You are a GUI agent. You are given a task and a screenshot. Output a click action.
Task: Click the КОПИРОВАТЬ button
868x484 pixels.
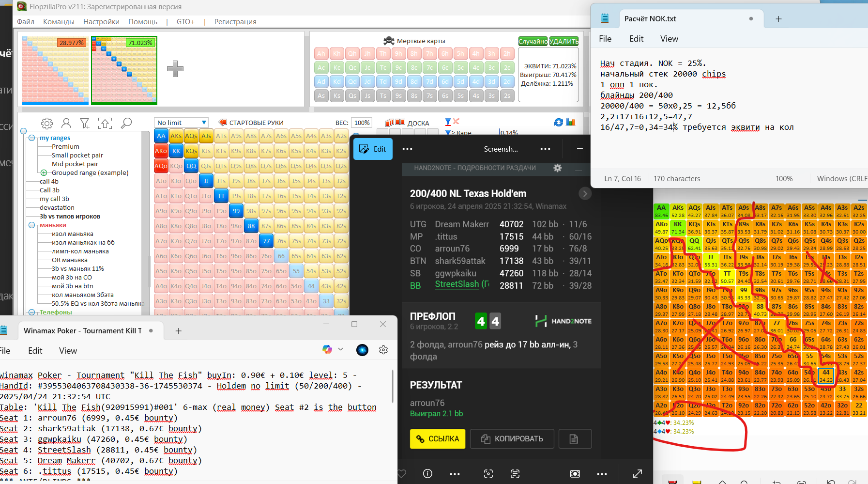[x=512, y=439]
